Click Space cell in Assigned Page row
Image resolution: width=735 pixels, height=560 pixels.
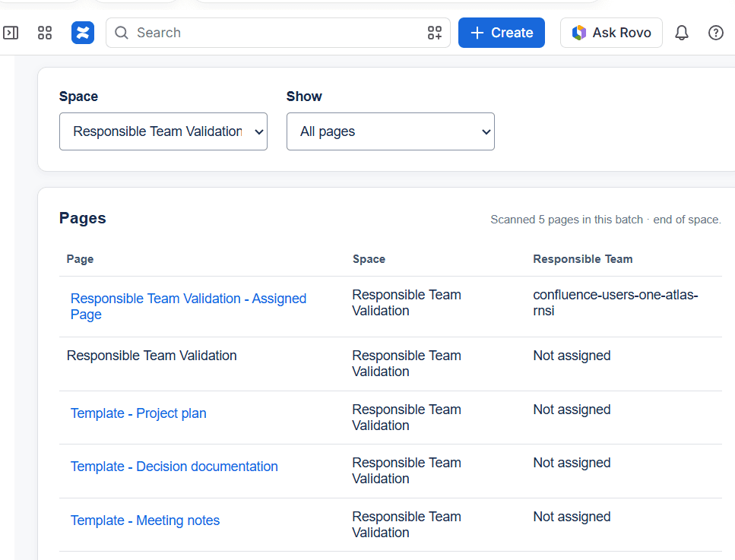(x=407, y=302)
